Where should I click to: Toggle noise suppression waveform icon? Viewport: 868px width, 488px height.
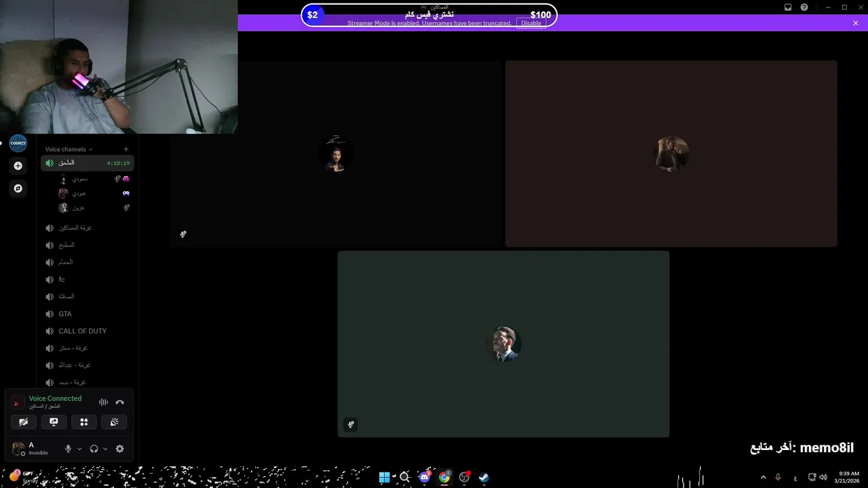tap(103, 402)
